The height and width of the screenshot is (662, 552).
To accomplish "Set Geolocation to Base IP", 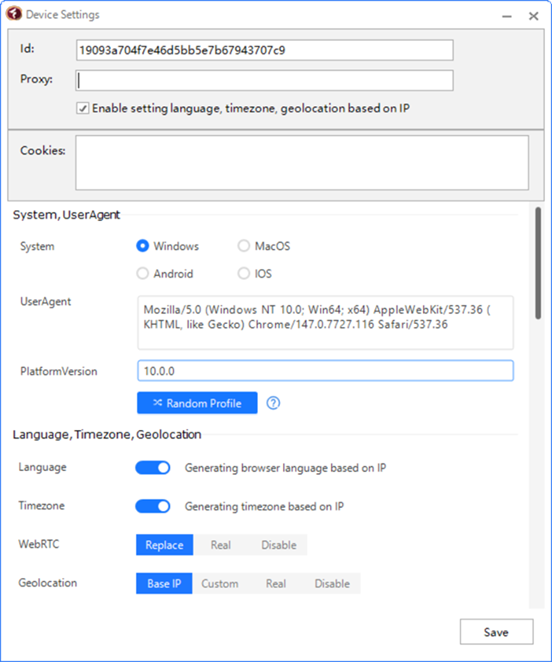I will 164,583.
